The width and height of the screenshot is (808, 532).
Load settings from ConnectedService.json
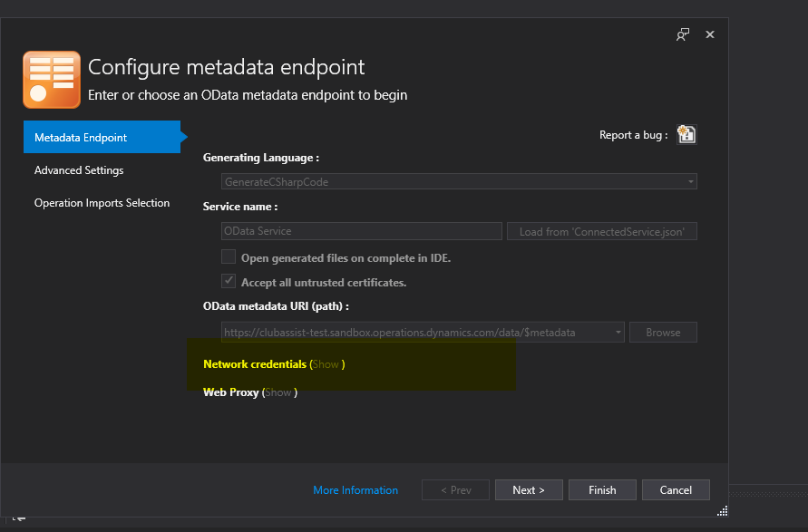602,231
